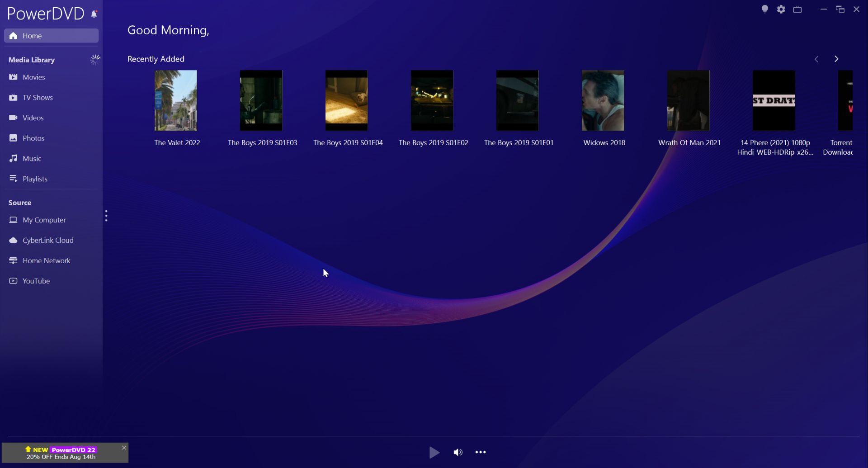Open The Boys 2019 S01E03 thumbnail
The width and height of the screenshot is (868, 468).
pos(261,100)
